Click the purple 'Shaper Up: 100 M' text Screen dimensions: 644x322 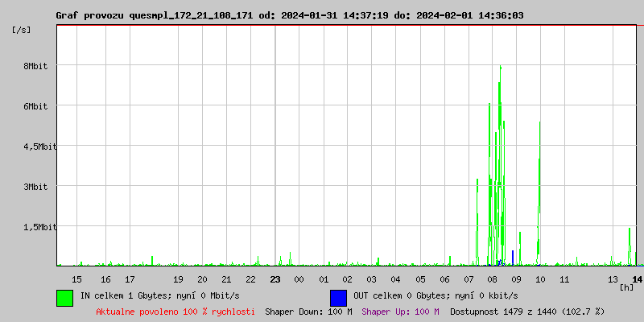coord(400,311)
